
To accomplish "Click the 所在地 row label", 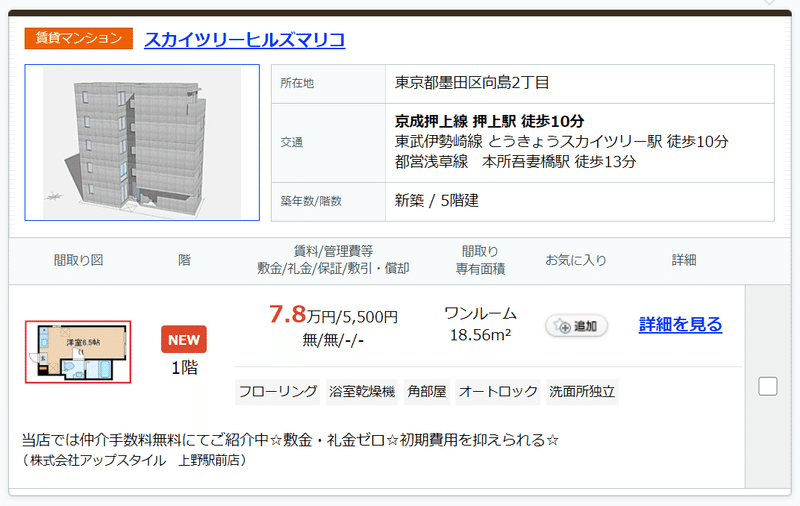I will point(297,83).
